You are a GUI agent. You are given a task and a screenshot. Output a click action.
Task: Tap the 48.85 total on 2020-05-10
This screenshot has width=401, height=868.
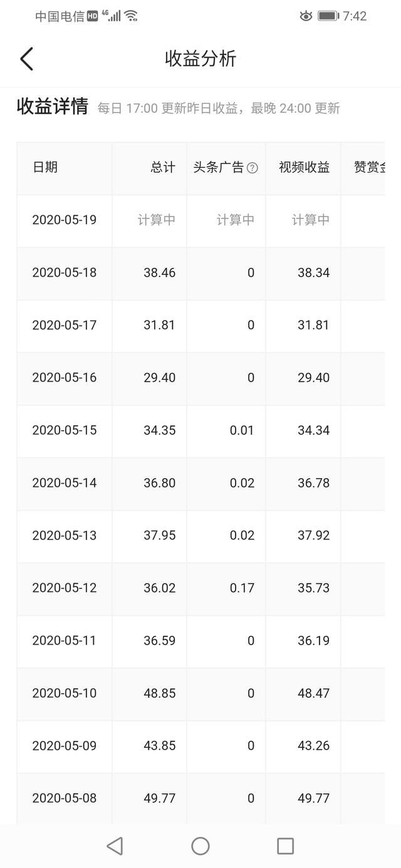pyautogui.click(x=160, y=693)
